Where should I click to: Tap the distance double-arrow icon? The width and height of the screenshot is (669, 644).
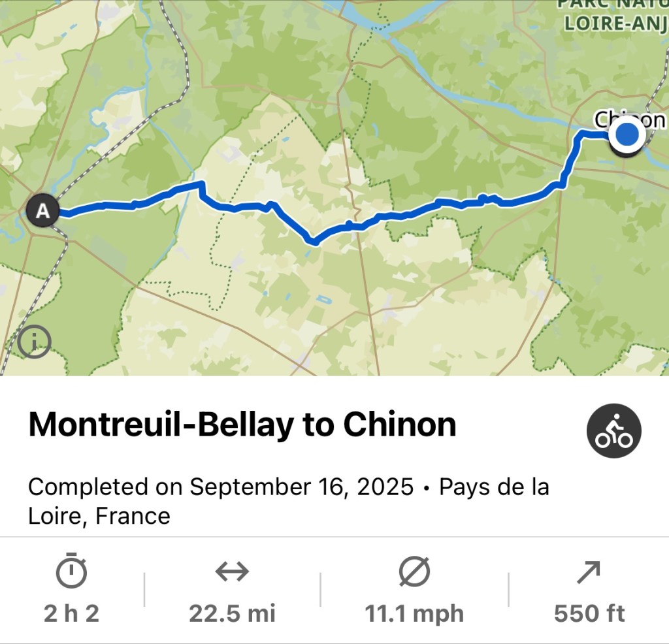click(x=232, y=572)
